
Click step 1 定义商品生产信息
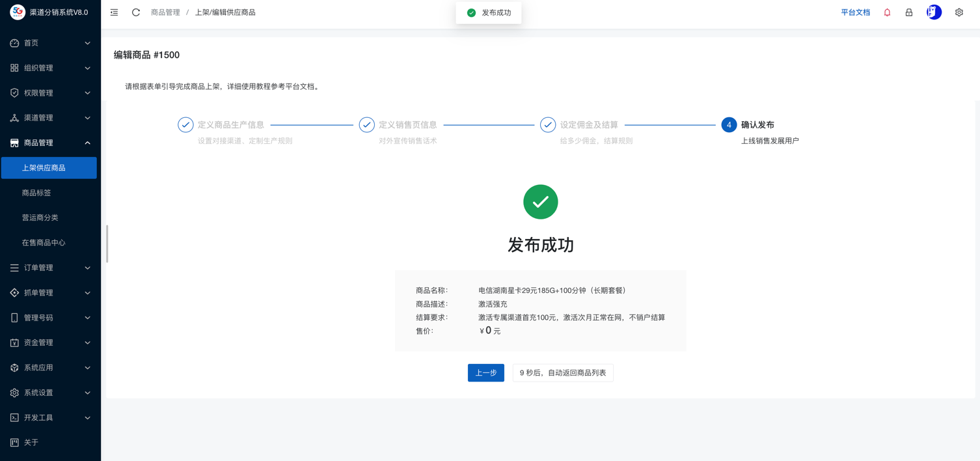(x=230, y=125)
